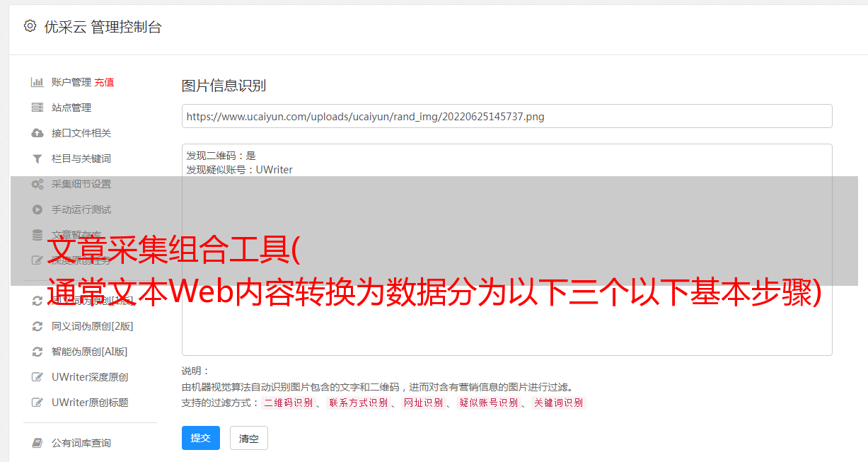Click the 发现二维码：是 result line

pos(221,156)
